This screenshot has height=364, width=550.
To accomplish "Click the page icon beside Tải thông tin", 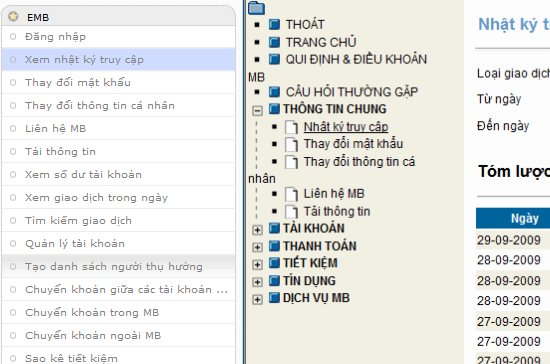I will [291, 211].
